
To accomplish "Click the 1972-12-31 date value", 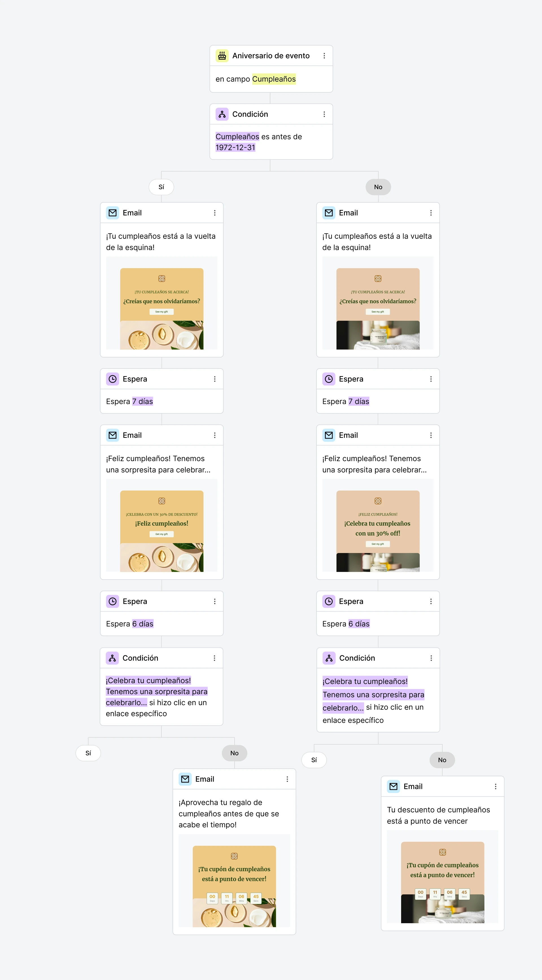I will [x=235, y=148].
